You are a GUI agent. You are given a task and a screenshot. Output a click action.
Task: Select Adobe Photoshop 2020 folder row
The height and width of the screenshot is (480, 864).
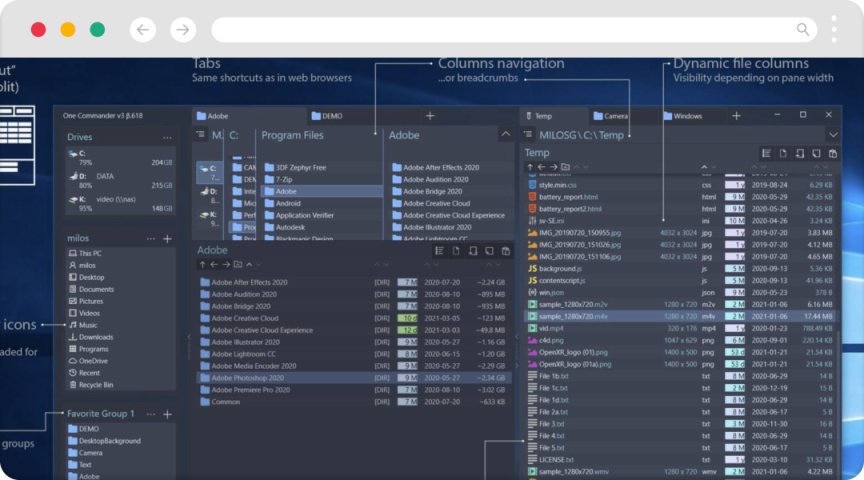pos(354,378)
